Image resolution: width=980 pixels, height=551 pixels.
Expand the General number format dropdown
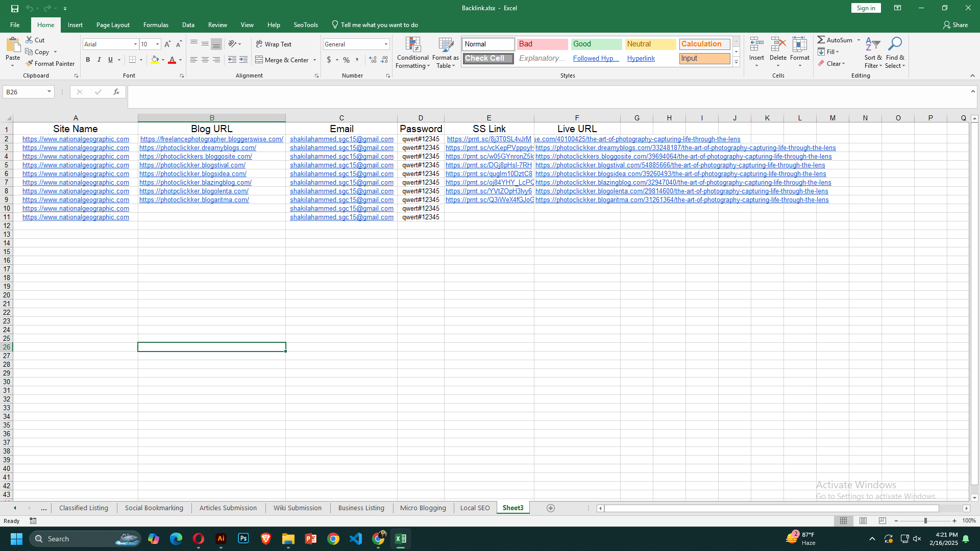pyautogui.click(x=385, y=44)
